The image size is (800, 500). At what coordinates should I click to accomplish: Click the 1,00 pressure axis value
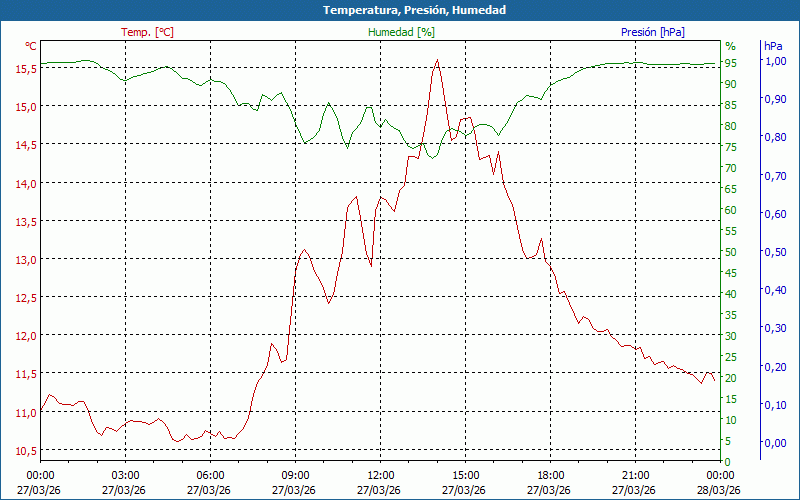(775, 61)
